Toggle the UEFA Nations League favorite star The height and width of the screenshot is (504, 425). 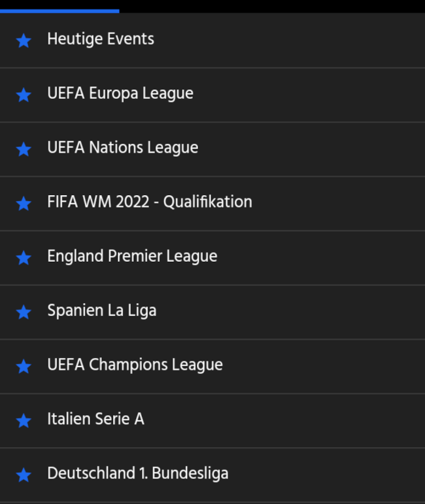click(24, 149)
